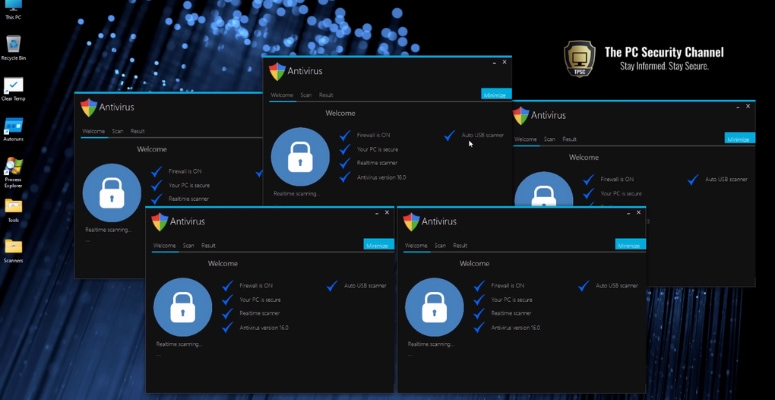775x400 pixels.
Task: Open the Recycle Bin desktop icon
Action: [x=13, y=45]
